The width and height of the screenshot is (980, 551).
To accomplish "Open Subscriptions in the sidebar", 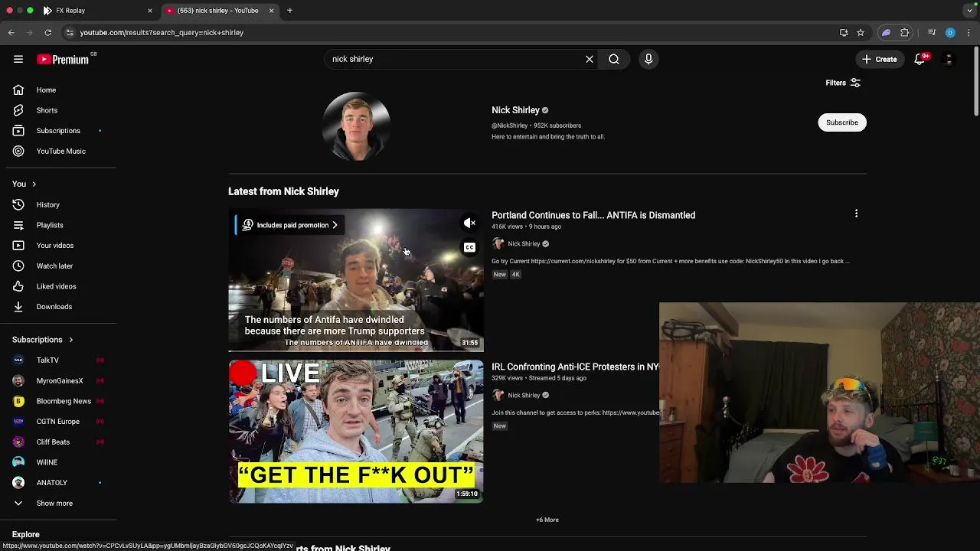I will coord(58,131).
